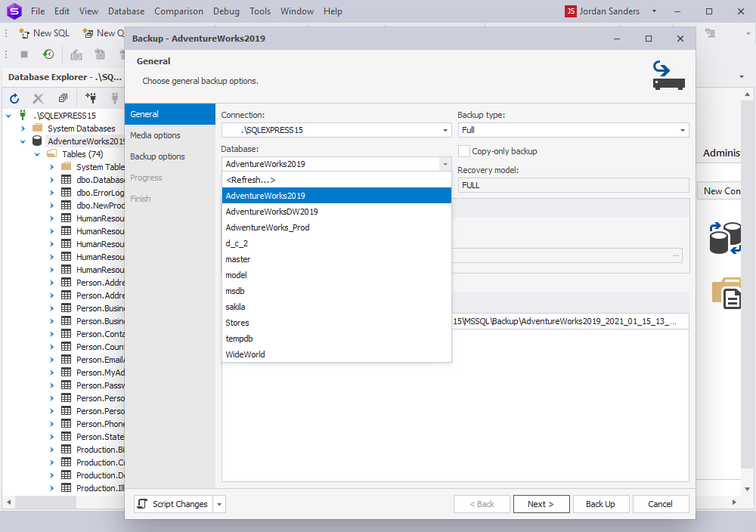Open the Connection dropdown in the wizard

pos(445,130)
